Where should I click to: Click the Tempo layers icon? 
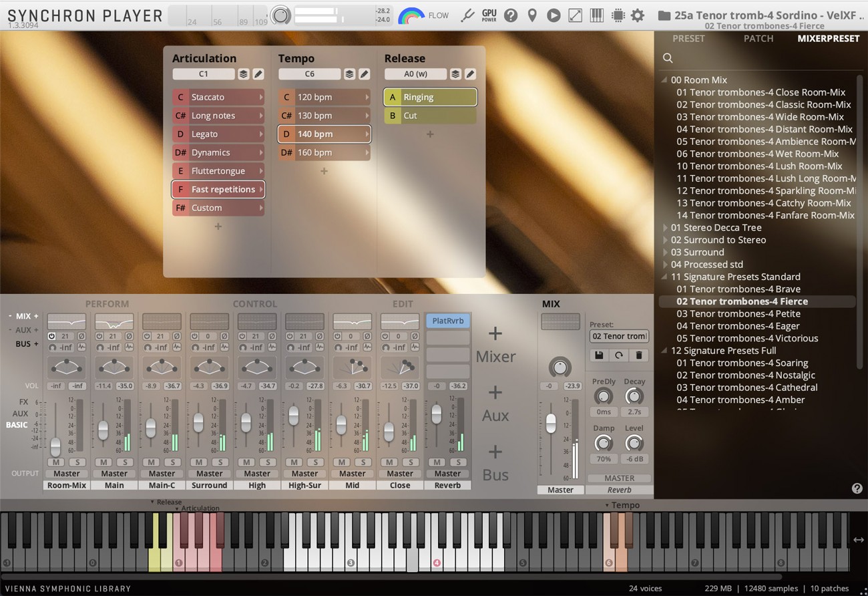click(x=349, y=74)
